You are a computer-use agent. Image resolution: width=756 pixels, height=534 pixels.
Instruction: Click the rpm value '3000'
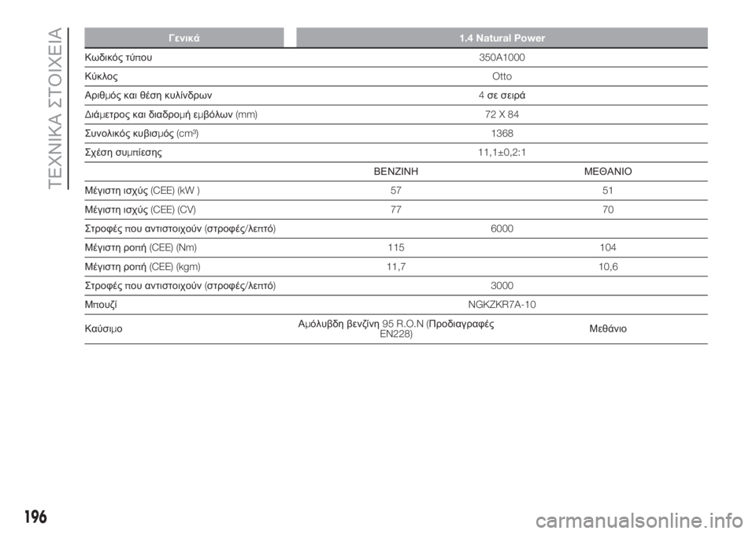click(502, 286)
